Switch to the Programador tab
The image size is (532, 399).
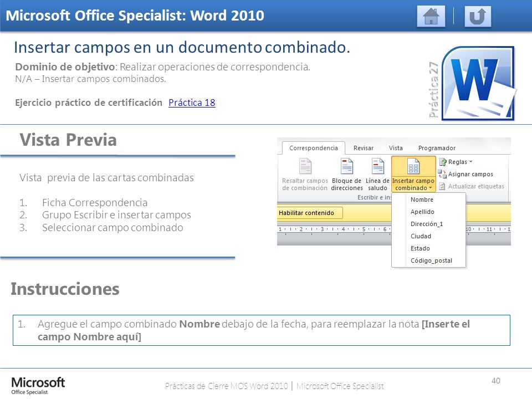[437, 148]
